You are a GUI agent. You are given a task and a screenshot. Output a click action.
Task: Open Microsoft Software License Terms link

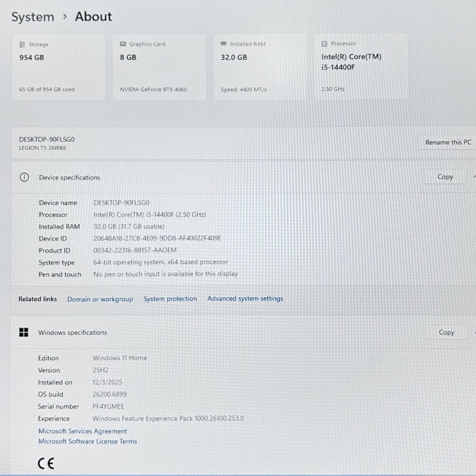tap(87, 441)
